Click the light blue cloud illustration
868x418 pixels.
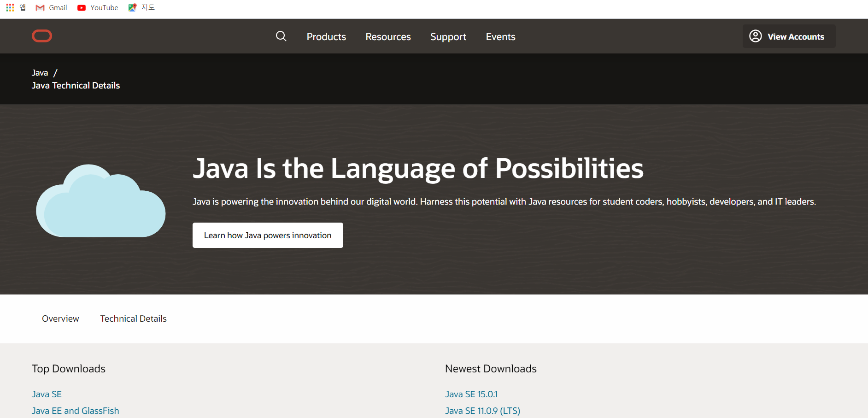100,201
